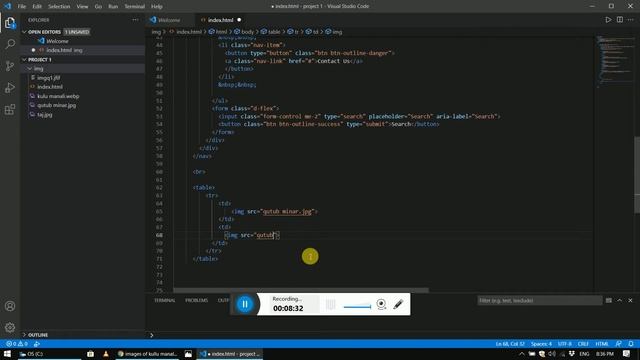Collapse the PROJECT 1 section

click(x=24, y=60)
